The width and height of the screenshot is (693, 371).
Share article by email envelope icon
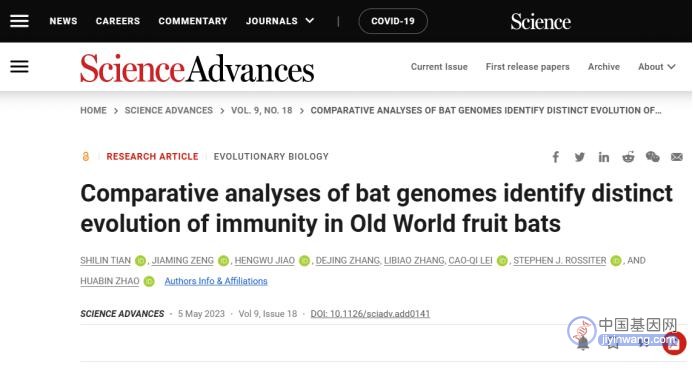(x=677, y=157)
